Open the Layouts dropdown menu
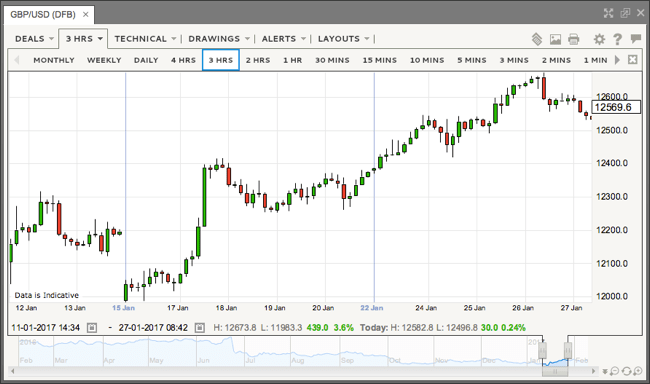This screenshot has height=384, width=650. [x=344, y=39]
